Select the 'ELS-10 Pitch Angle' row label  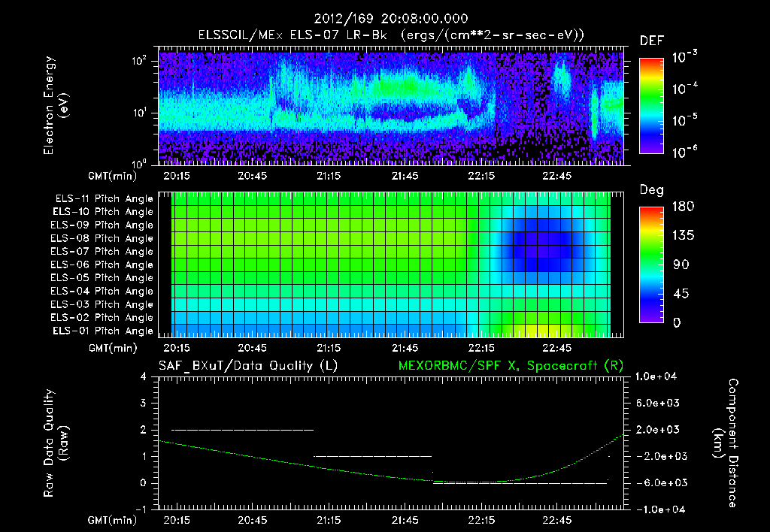(103, 212)
